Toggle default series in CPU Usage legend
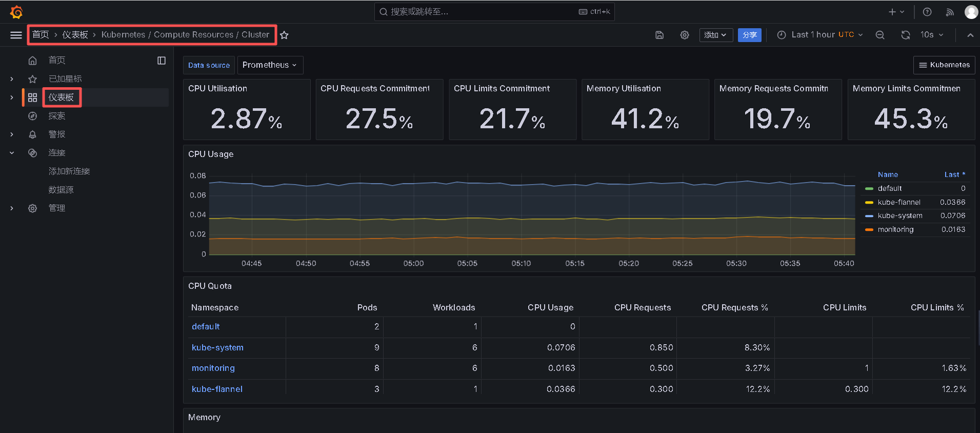This screenshot has height=433, width=980. coord(889,188)
